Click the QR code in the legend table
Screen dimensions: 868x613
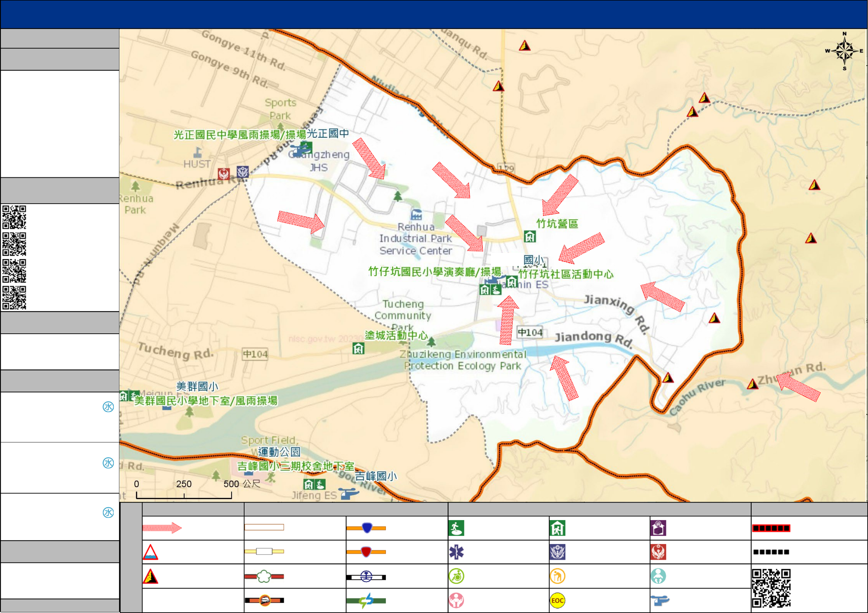pos(771,588)
